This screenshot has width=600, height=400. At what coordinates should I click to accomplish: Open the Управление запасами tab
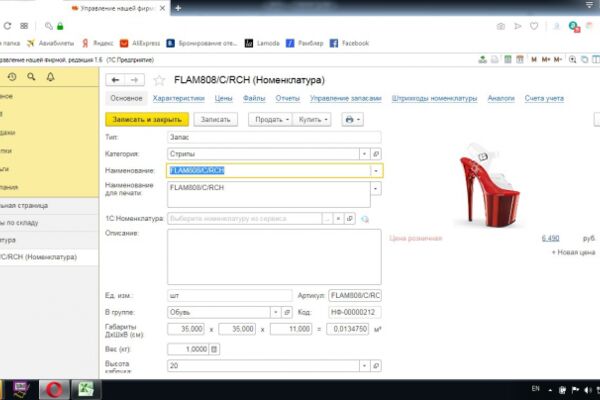[x=346, y=98]
